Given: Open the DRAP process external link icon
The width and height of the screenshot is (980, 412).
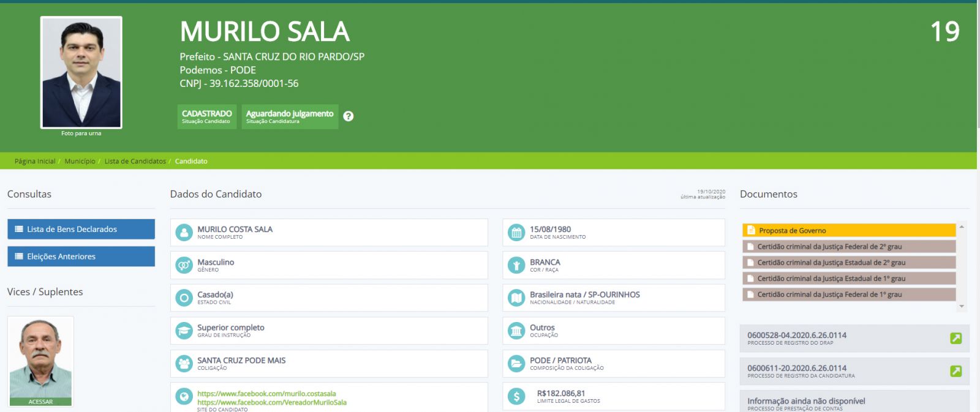Looking at the screenshot, I should [956, 338].
